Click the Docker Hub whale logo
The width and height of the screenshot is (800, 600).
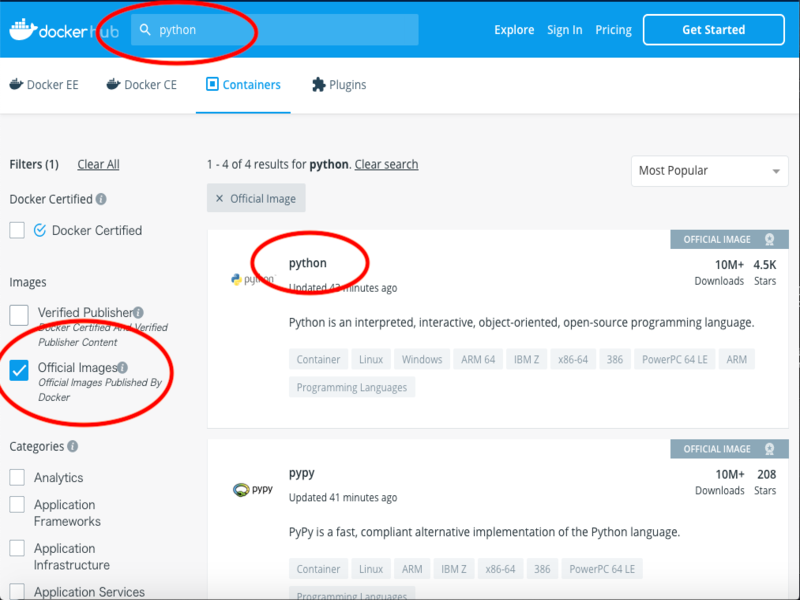click(23, 30)
